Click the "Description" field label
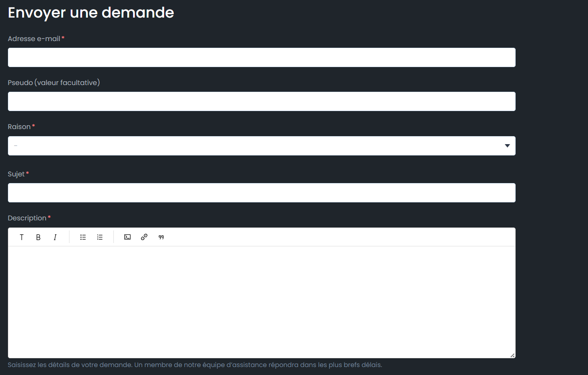 coord(27,218)
